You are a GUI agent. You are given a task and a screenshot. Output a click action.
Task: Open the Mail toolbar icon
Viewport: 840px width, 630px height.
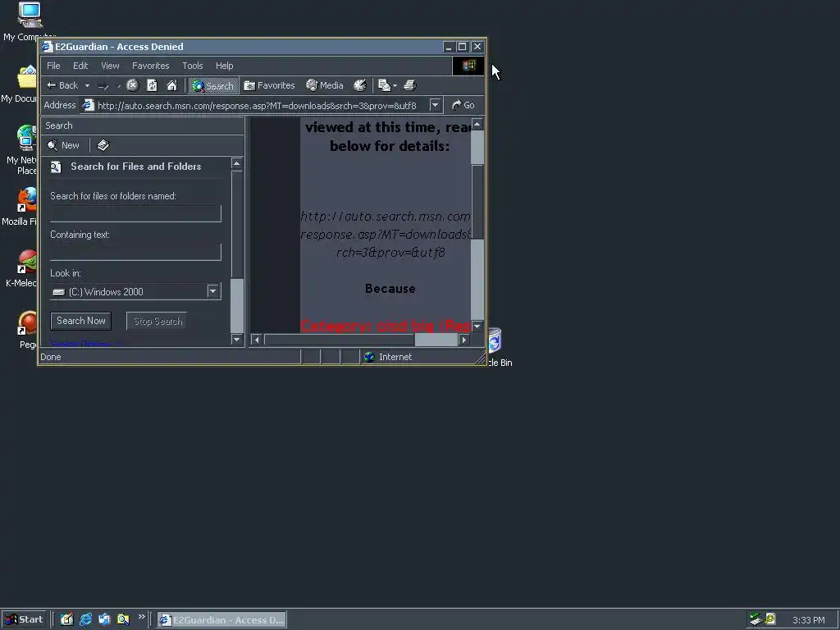pos(384,85)
